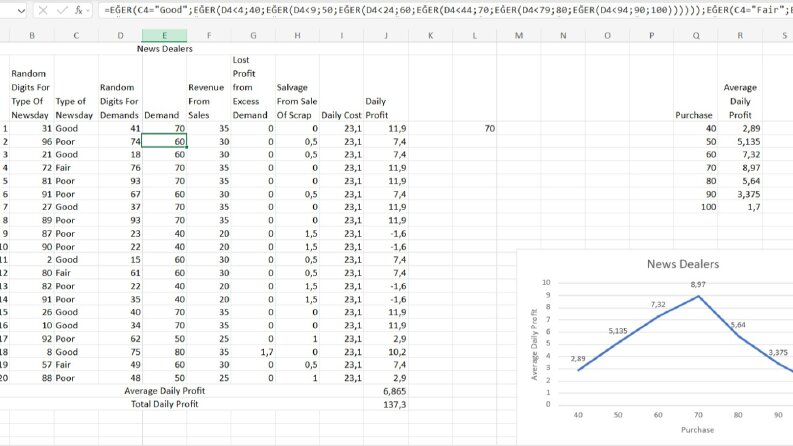
Task: Click inside the formula bar text
Action: coord(445,10)
